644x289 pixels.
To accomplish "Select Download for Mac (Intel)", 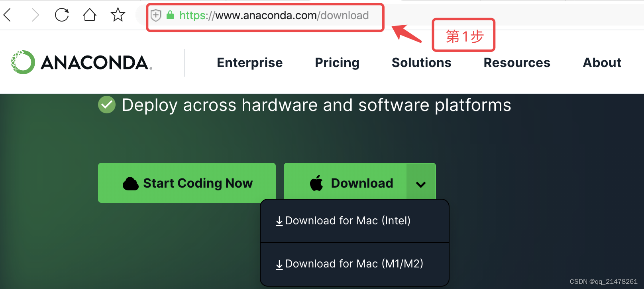I will 355,221.
